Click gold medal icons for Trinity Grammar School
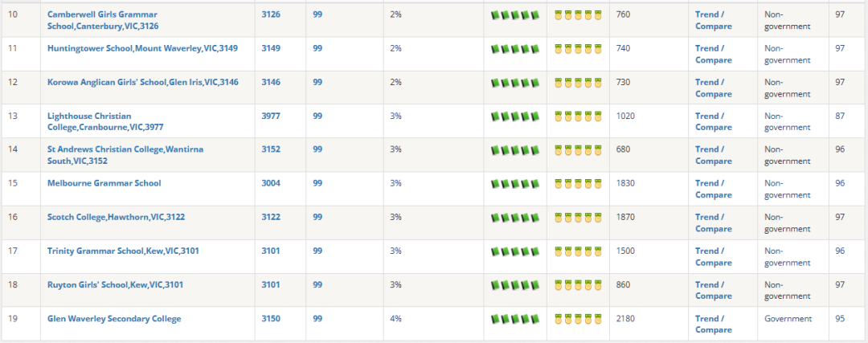 tap(578, 251)
